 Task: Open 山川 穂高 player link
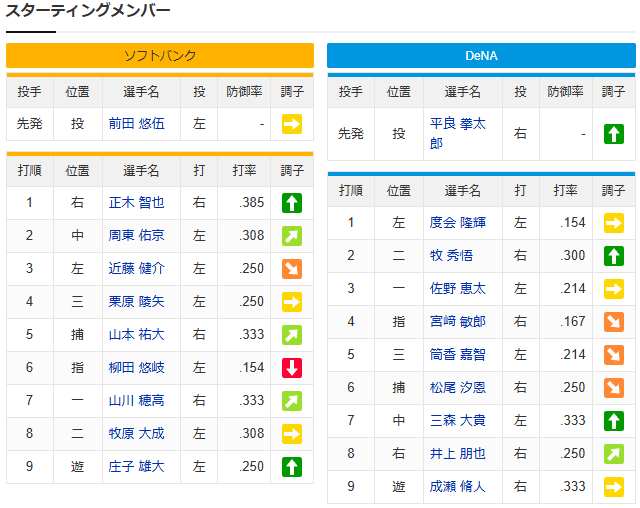[x=136, y=401]
